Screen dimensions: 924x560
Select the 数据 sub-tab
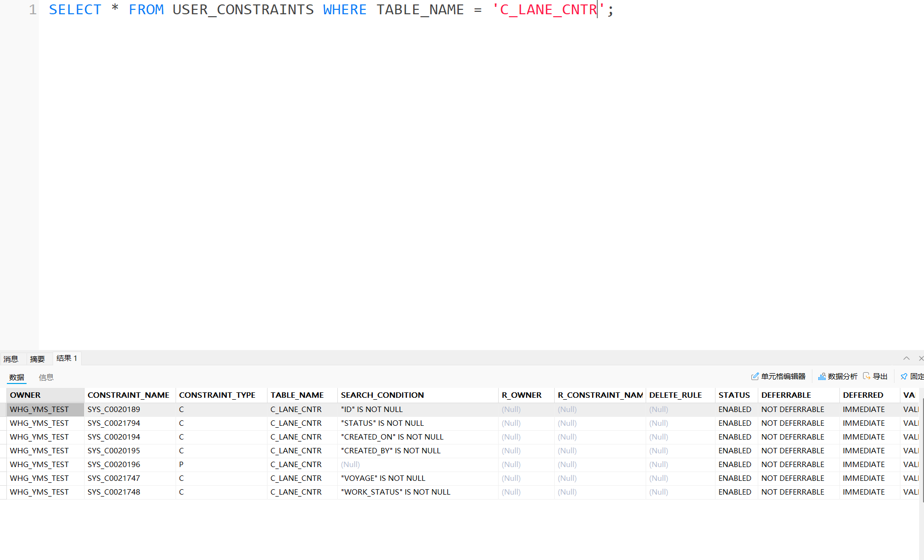(x=17, y=378)
